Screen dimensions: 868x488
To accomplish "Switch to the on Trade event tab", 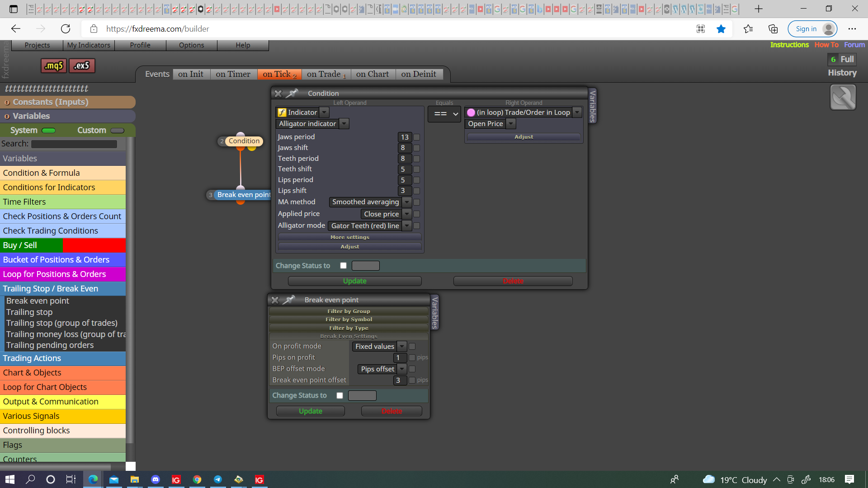I will [x=326, y=74].
